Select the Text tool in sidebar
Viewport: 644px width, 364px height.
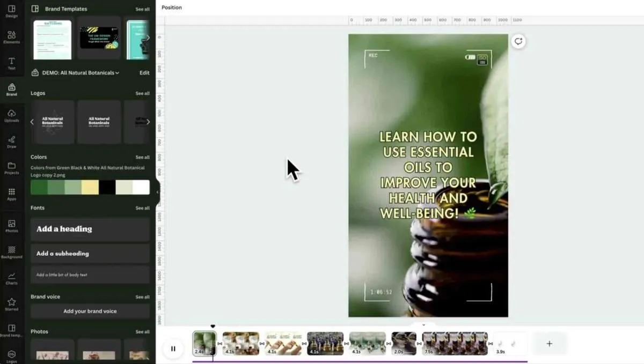pyautogui.click(x=11, y=63)
